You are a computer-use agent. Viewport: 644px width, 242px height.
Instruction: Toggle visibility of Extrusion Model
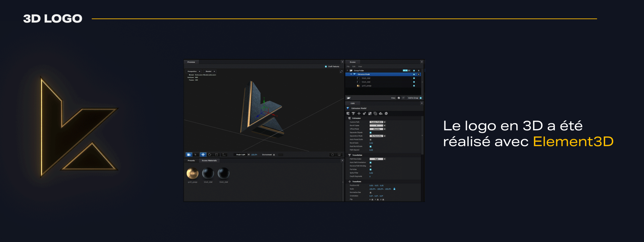pyautogui.click(x=414, y=74)
